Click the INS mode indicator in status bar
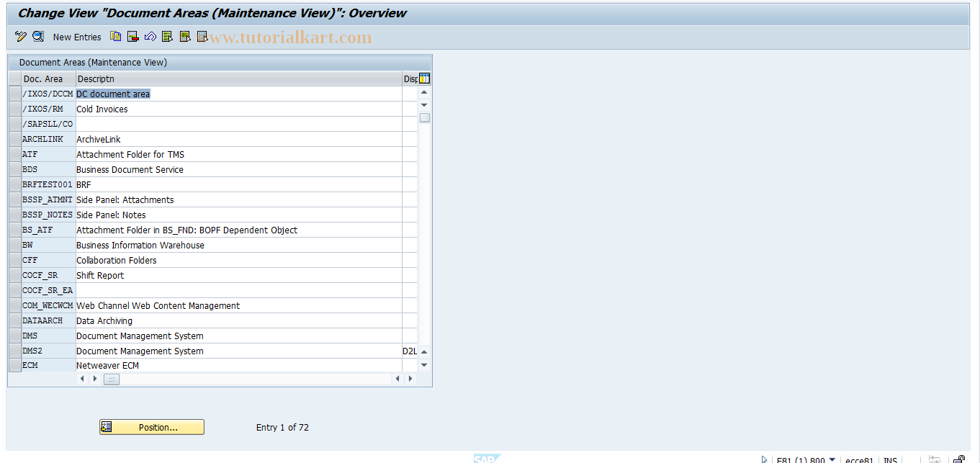 [891, 460]
